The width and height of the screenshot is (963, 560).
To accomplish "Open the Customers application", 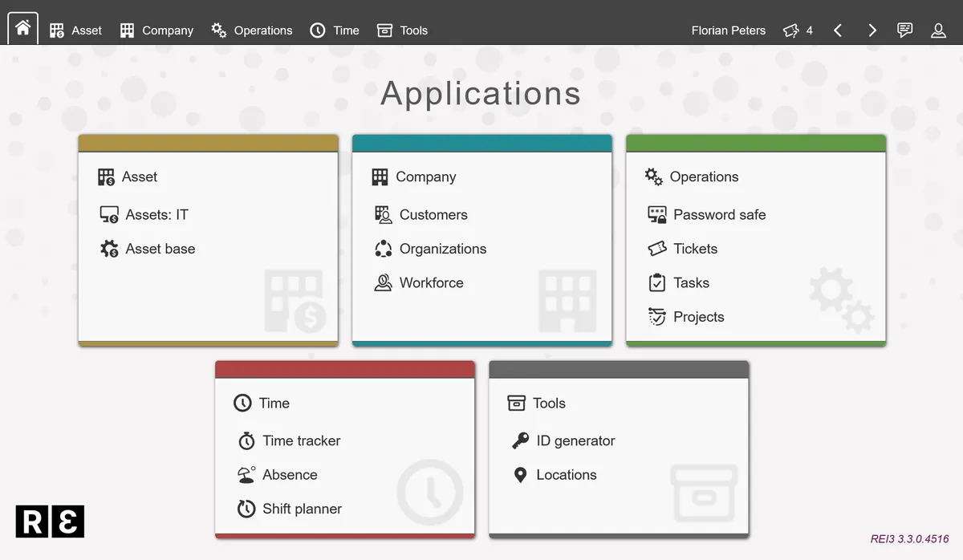I will [x=433, y=215].
